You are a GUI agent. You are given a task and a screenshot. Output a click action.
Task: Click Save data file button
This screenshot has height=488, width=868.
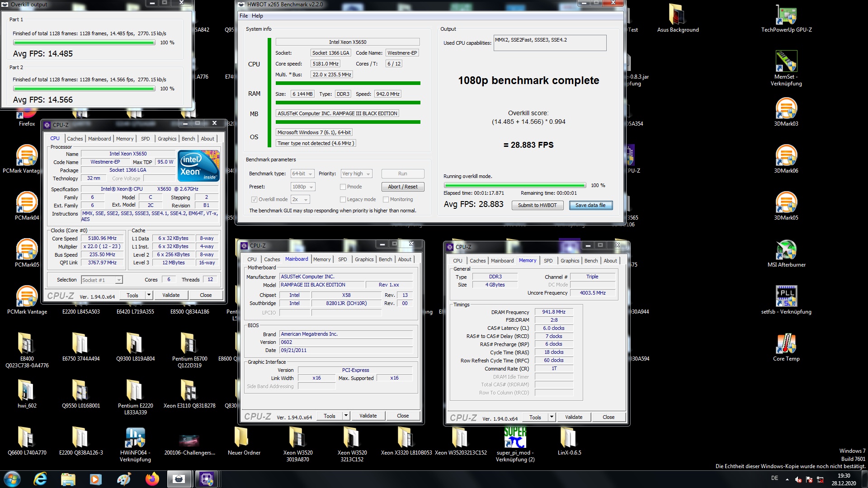[590, 205]
